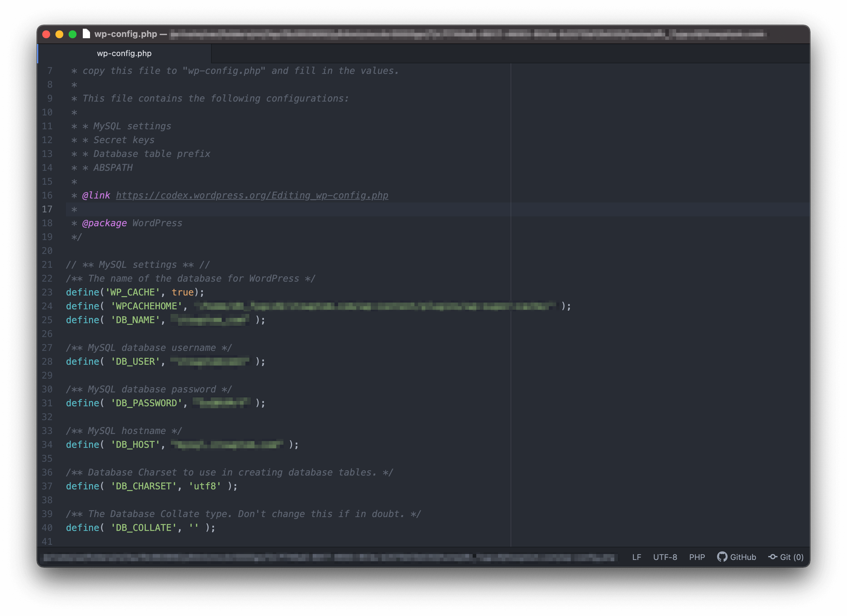Click the 'MySQL database username' comment
The width and height of the screenshot is (847, 616).
pyautogui.click(x=149, y=348)
